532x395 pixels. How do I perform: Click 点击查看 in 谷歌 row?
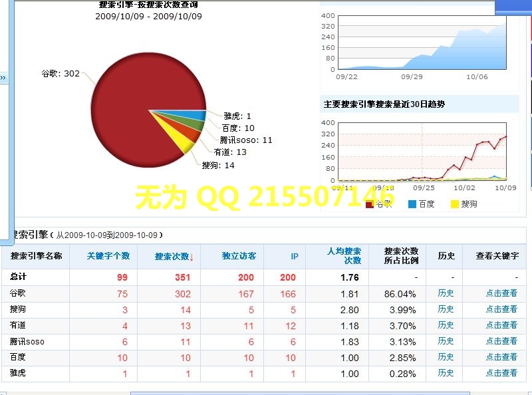(x=501, y=293)
